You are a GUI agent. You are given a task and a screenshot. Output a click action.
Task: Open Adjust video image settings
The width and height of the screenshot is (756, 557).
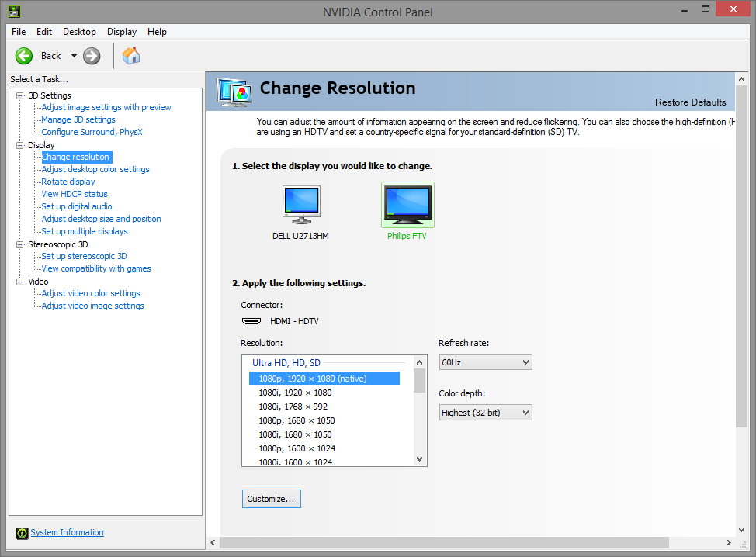click(x=92, y=306)
